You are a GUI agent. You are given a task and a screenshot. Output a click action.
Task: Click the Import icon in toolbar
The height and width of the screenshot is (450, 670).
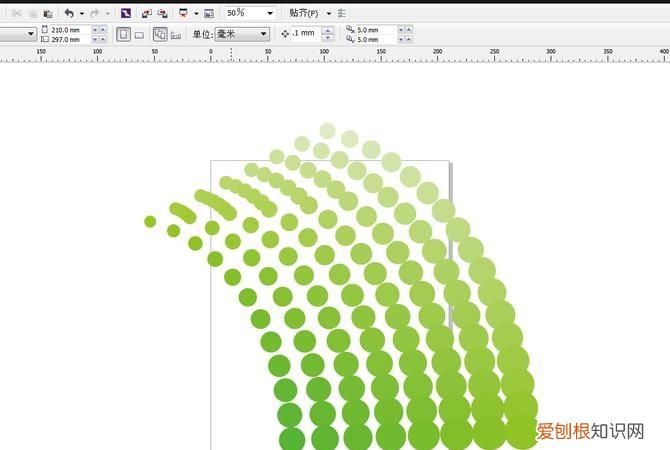146,13
